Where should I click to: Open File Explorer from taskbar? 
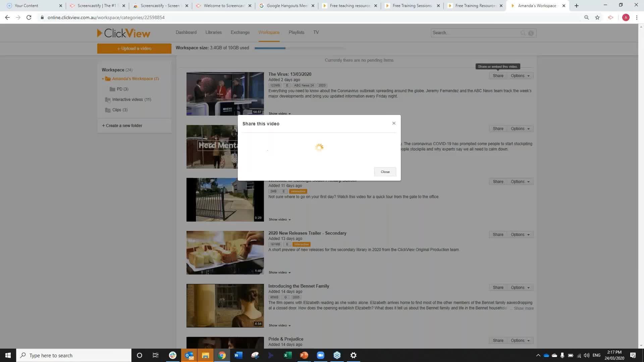[x=206, y=355]
